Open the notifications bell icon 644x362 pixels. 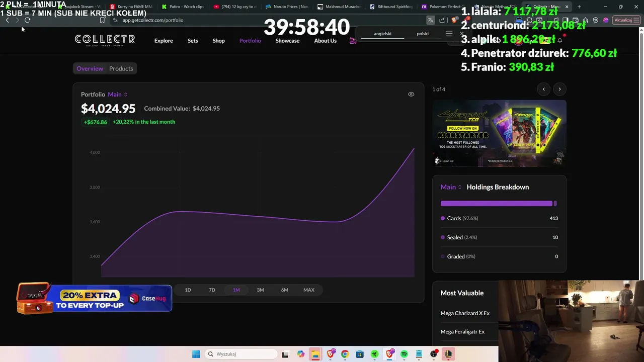(559, 40)
